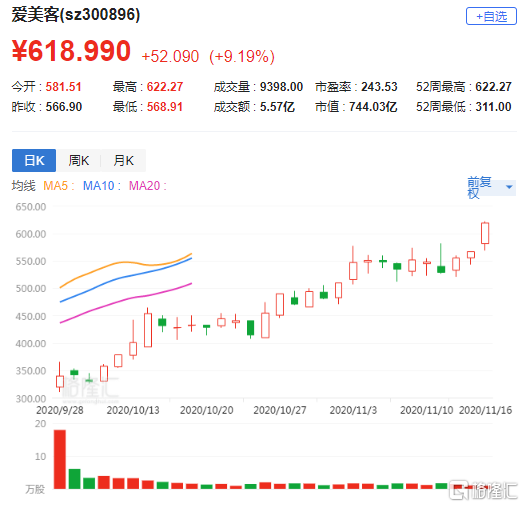Click the MA20 moving average label
524x507 pixels.
(147, 186)
